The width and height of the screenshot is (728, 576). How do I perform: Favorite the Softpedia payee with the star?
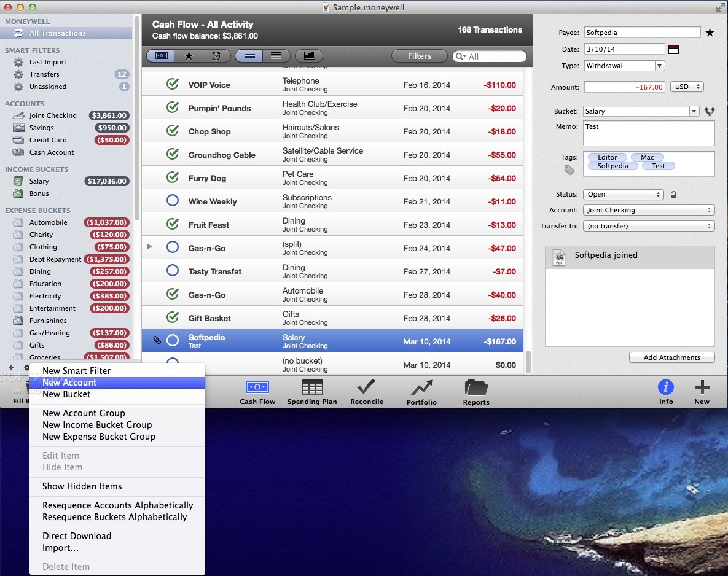click(711, 32)
